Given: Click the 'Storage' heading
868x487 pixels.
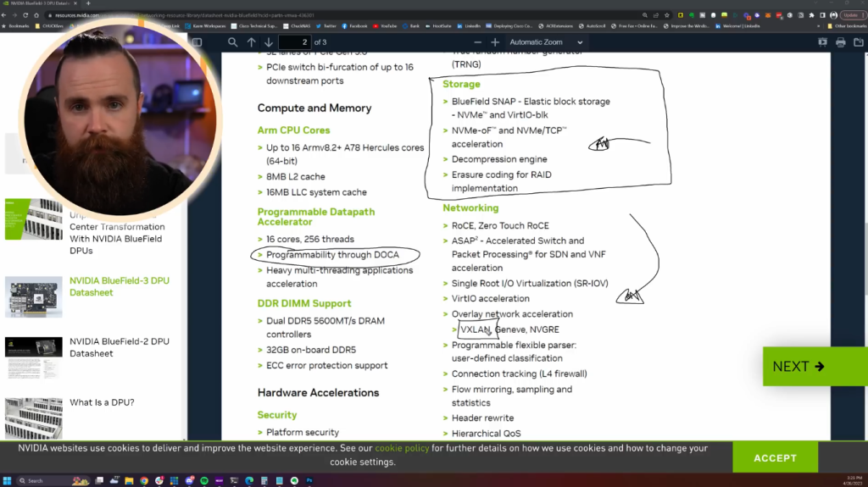Looking at the screenshot, I should [x=461, y=84].
